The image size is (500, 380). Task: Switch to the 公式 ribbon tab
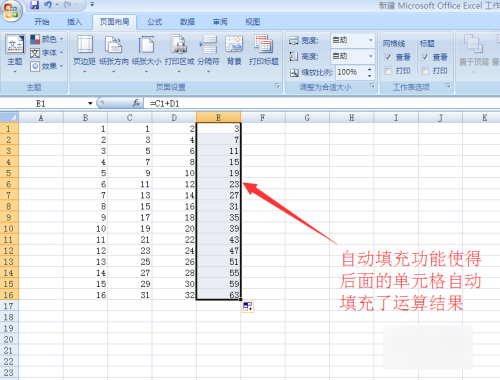pos(155,22)
